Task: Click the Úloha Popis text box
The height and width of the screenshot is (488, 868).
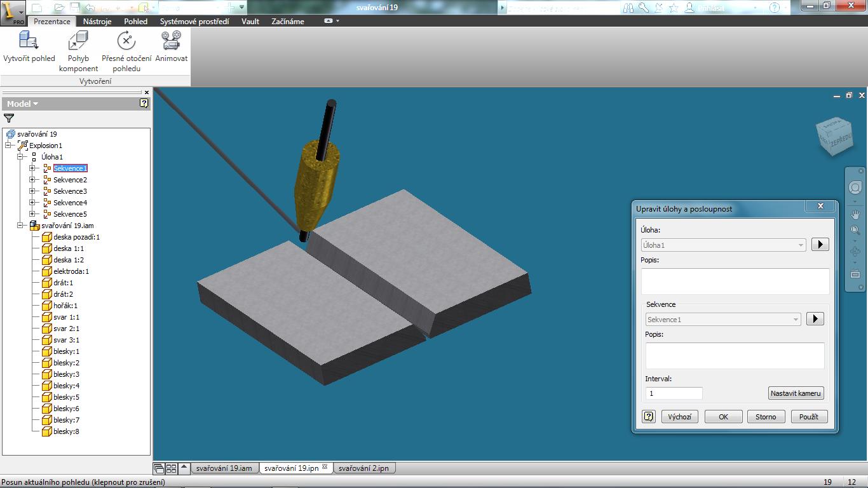Action: (735, 281)
